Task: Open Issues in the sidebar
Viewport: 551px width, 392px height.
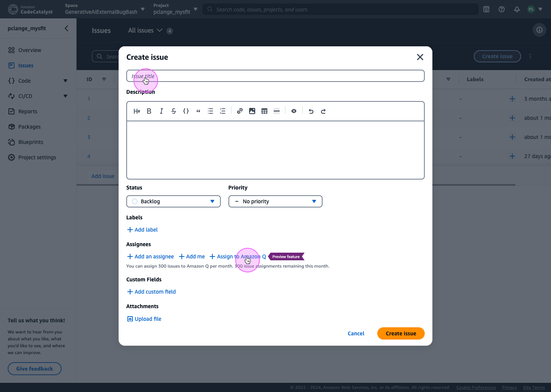Action: pyautogui.click(x=26, y=65)
